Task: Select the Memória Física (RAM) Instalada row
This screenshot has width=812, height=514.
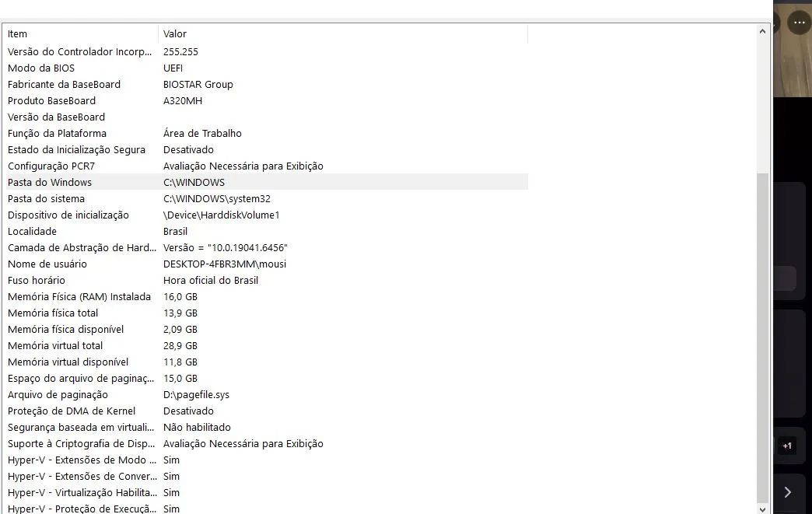Action: (x=266, y=296)
